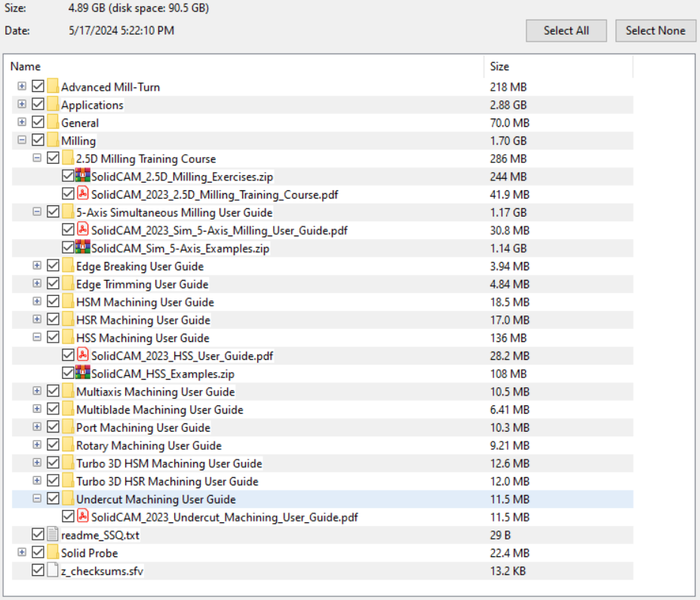Click the readme_SSQ.txt text file icon

pyautogui.click(x=53, y=534)
